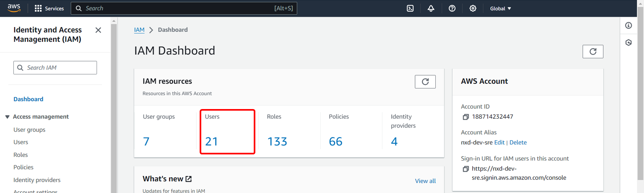Screen dimensions: 644x193
Task: Click the magnifier icon in Search IAM
Action: [x=20, y=68]
